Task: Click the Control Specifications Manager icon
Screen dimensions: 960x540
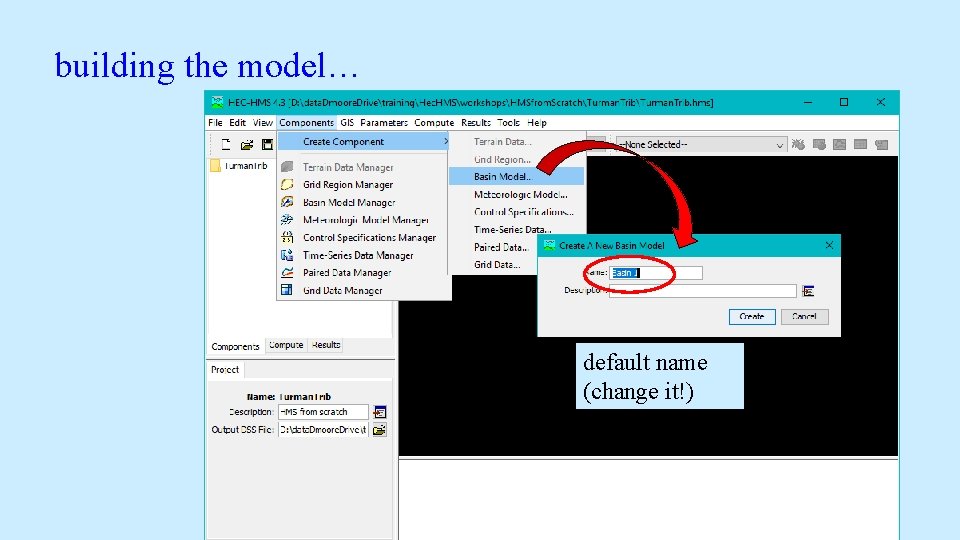Action: pyautogui.click(x=287, y=237)
